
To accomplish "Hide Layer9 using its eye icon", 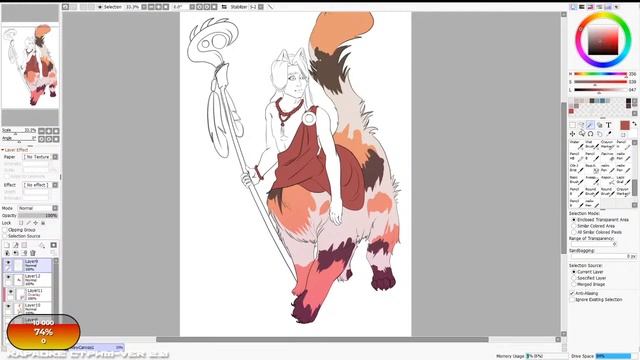I will pos(8,263).
